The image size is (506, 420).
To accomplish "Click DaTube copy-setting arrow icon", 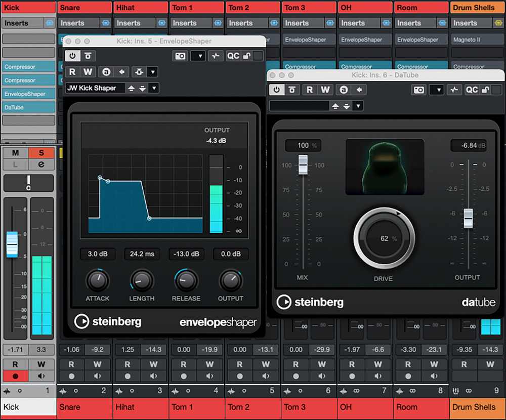I will pos(359,90).
